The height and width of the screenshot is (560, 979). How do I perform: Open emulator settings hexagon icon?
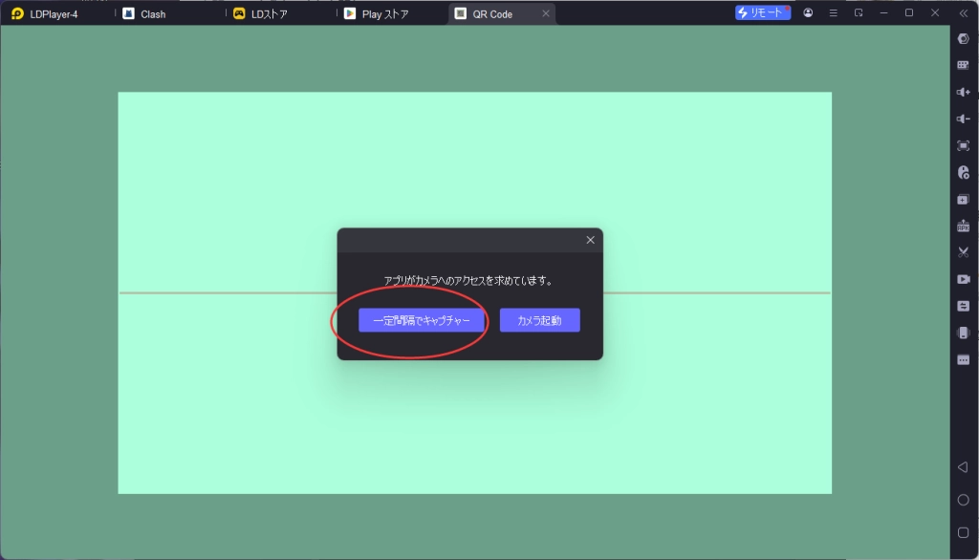pyautogui.click(x=964, y=39)
